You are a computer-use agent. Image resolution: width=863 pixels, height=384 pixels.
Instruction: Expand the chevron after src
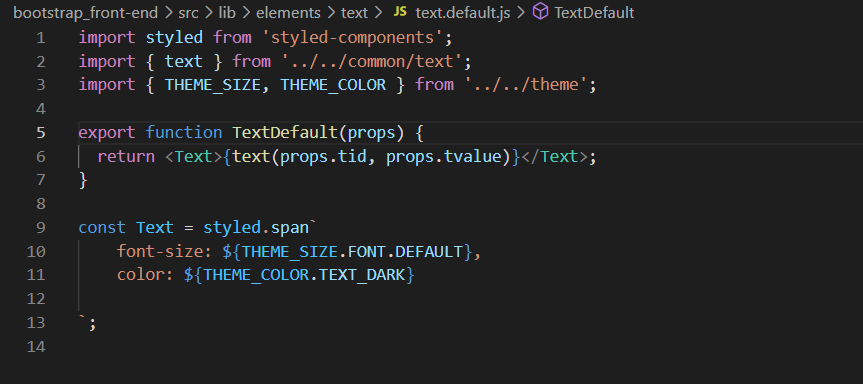click(210, 13)
